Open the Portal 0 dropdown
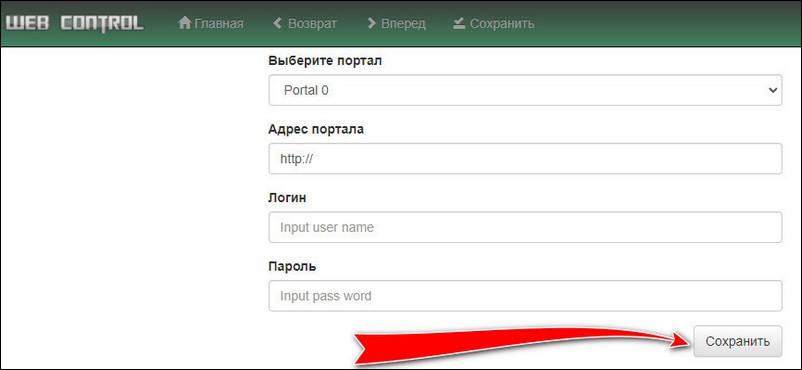The height and width of the screenshot is (370, 802). 525,90
